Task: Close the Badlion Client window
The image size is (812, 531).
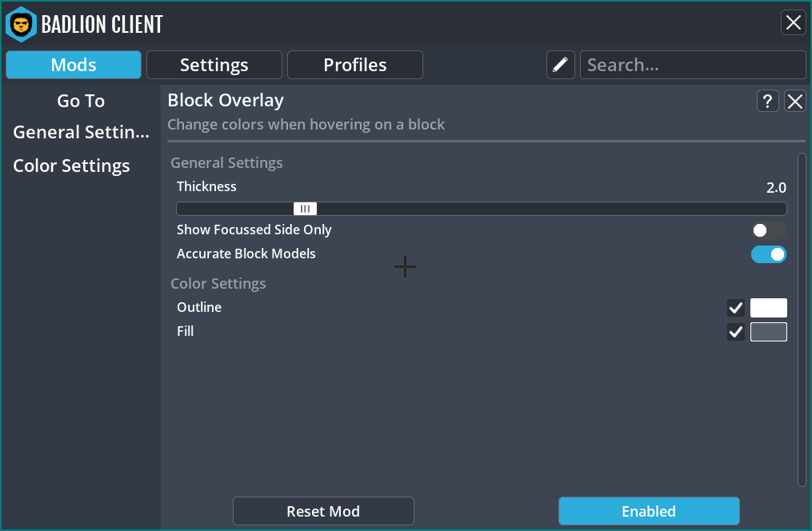Action: (x=794, y=22)
